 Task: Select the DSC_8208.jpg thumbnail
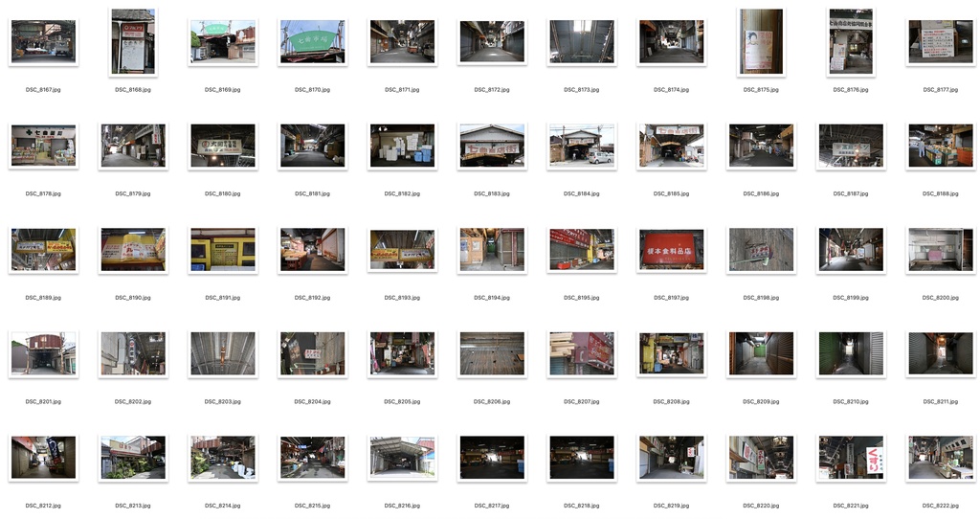[671, 354]
